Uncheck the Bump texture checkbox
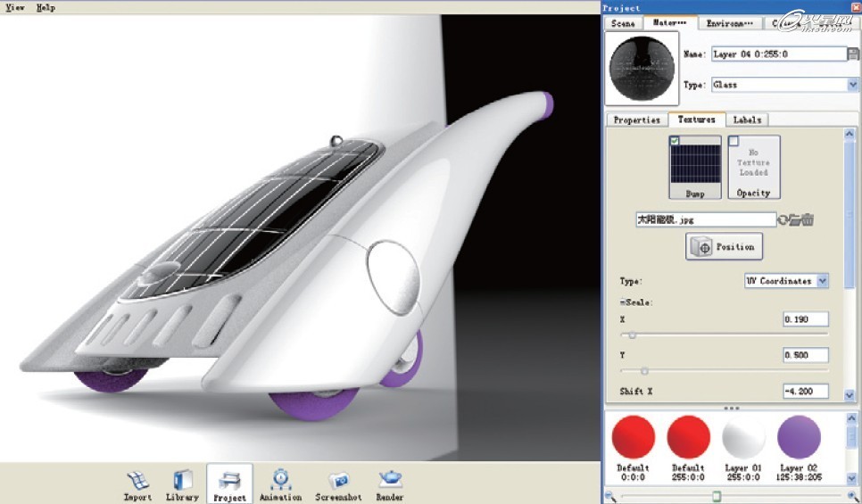The height and width of the screenshot is (504, 862). 675,141
